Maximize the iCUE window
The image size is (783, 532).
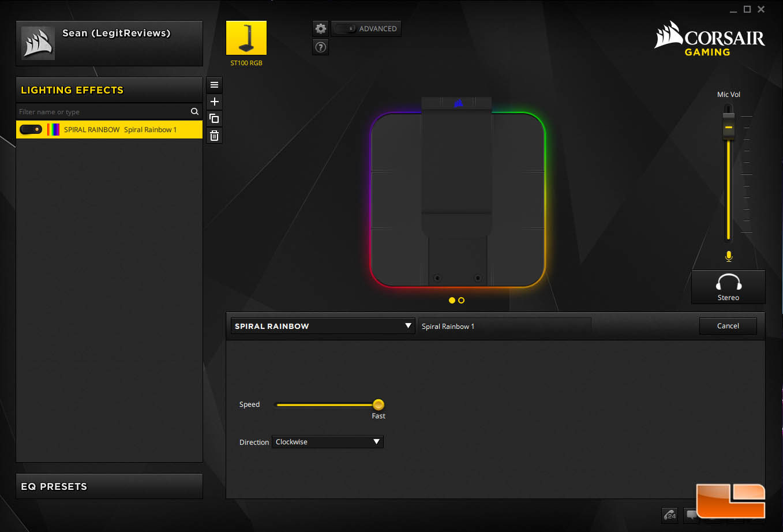(x=747, y=9)
